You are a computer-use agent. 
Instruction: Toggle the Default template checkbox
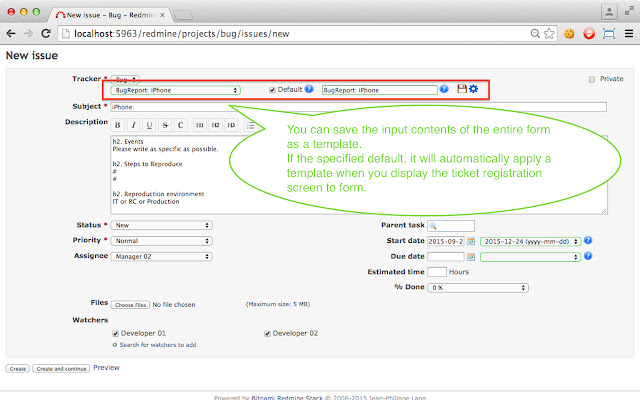click(272, 90)
